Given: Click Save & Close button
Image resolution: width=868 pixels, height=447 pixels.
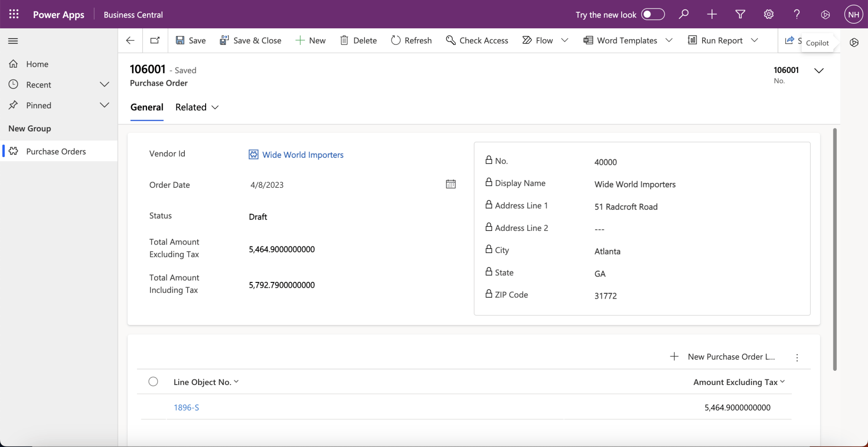Looking at the screenshot, I should tap(251, 41).
